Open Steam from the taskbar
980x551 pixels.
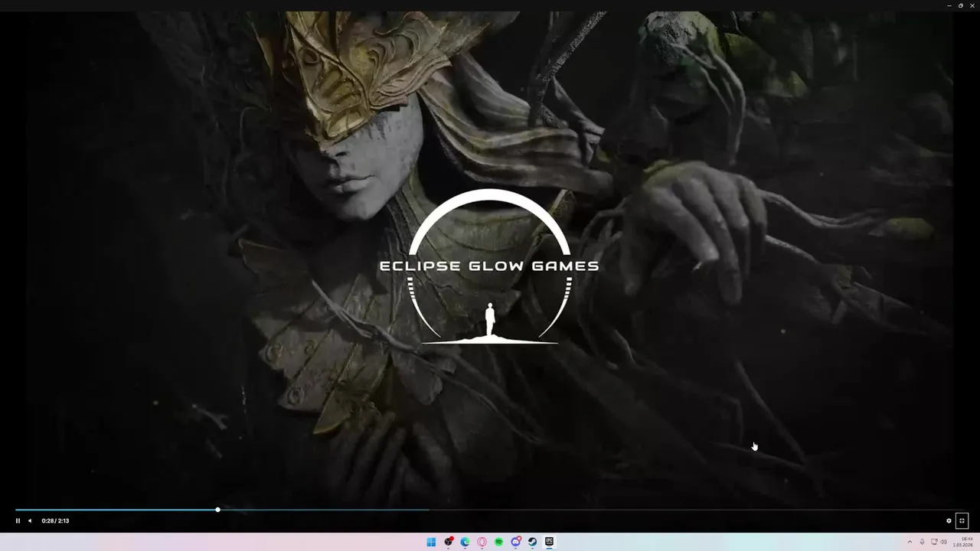coord(532,542)
